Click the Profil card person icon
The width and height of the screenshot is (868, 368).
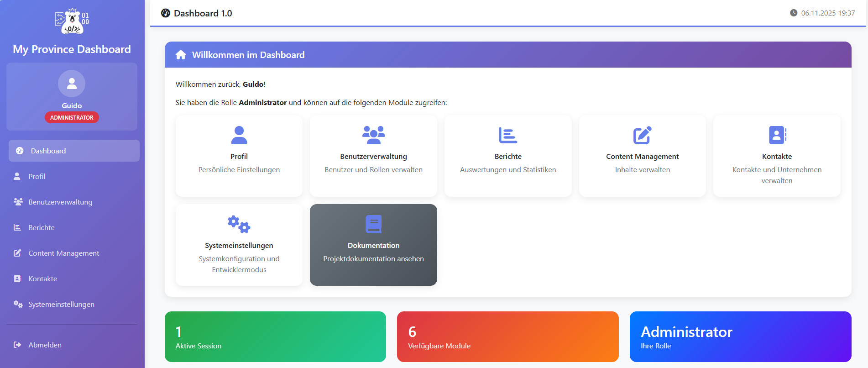point(239,135)
